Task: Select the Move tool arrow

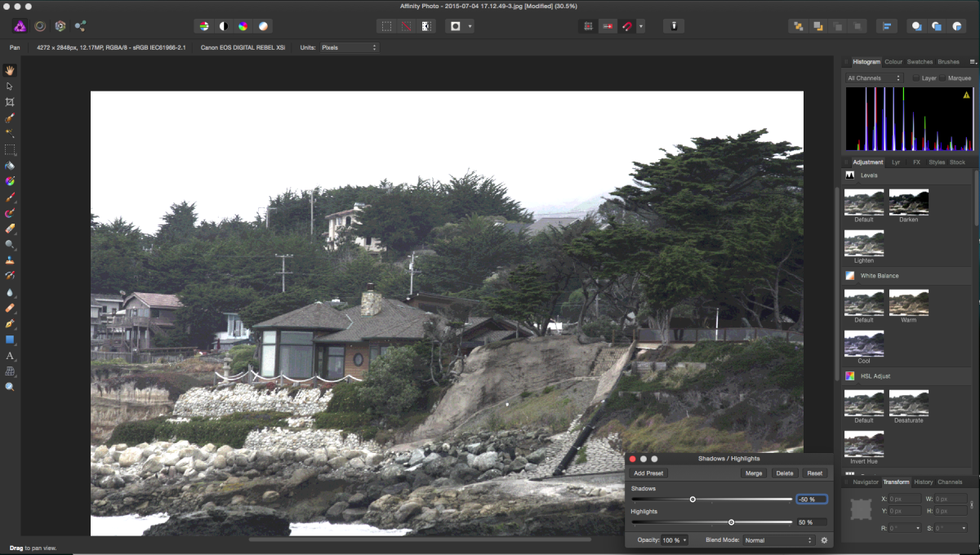Action: coord(10,86)
